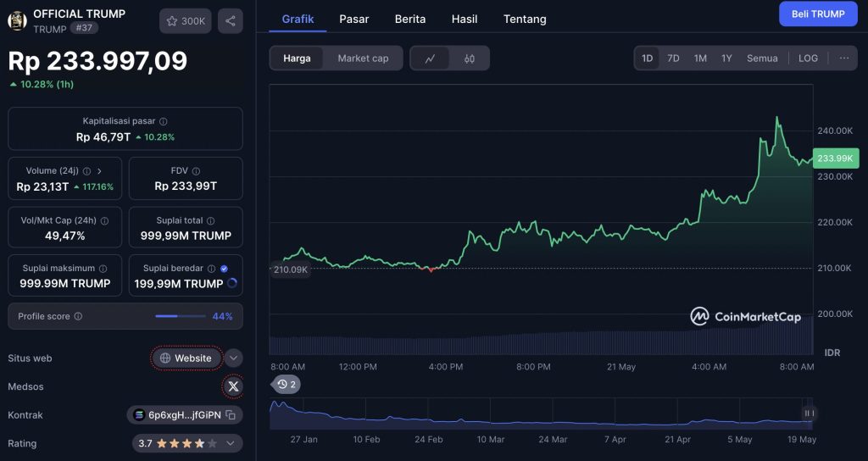Click the Rp 23,13T volume value
The image size is (868, 461).
[x=42, y=186]
